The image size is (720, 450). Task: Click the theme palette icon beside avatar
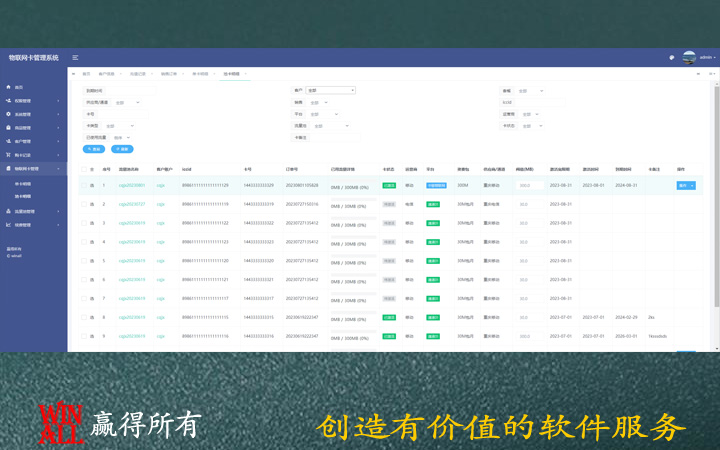pyautogui.click(x=672, y=58)
